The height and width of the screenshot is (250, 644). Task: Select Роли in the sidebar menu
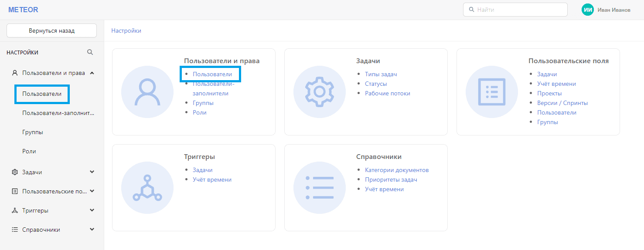(29, 151)
